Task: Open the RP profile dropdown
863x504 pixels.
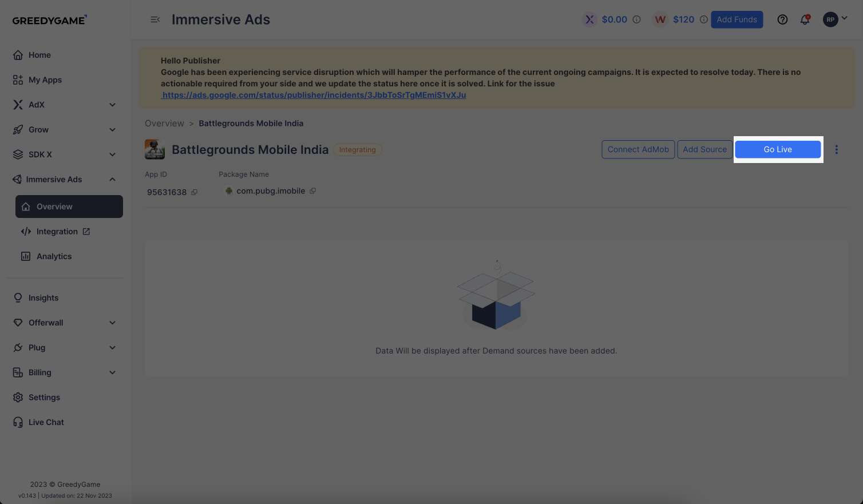Action: (835, 19)
